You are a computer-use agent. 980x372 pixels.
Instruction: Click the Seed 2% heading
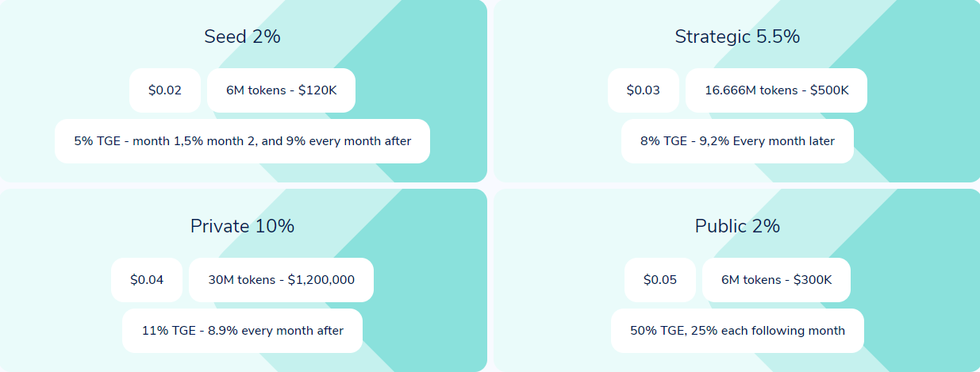(242, 36)
